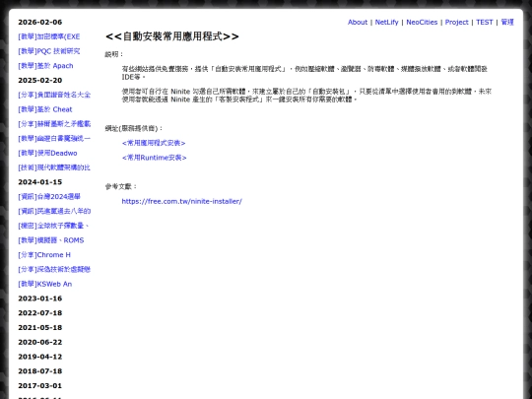The height and width of the screenshot is (399, 532).
Task: Expand the 2018-07-18 date group
Action: pyautogui.click(x=40, y=371)
